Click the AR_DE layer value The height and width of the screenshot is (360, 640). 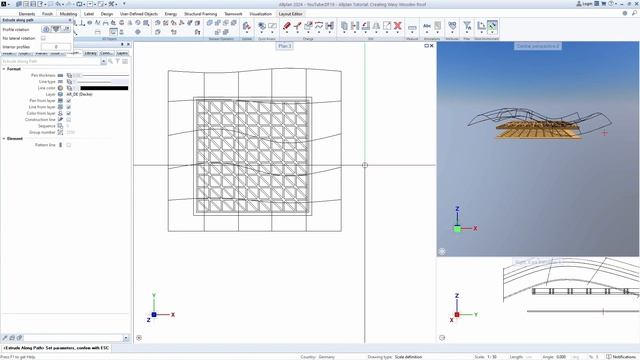tap(80, 94)
